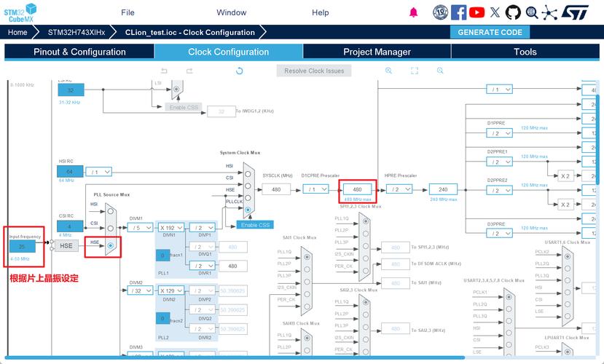Image resolution: width=604 pixels, height=364 pixels.
Task: Open the HPRE Prescaler /2 dropdown
Action: (x=399, y=189)
